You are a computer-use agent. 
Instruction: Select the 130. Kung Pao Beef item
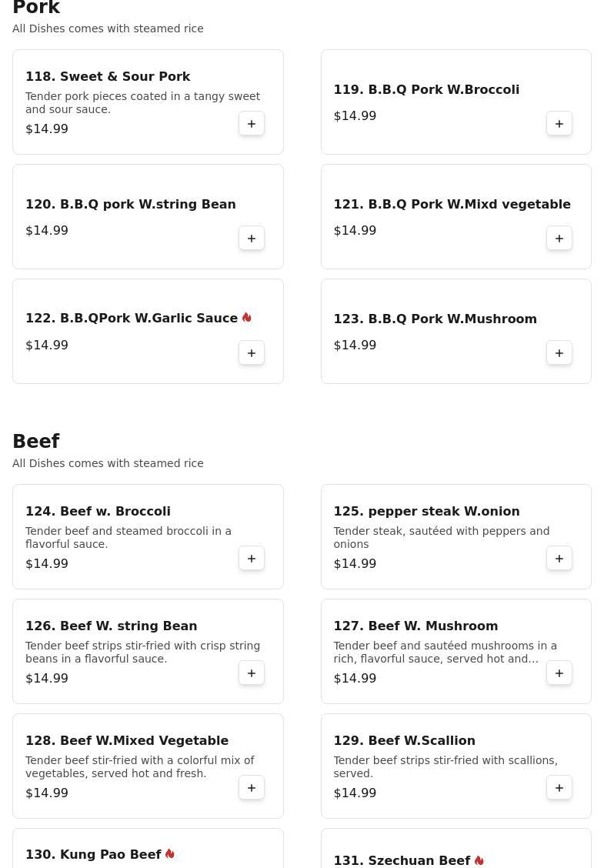point(93,855)
